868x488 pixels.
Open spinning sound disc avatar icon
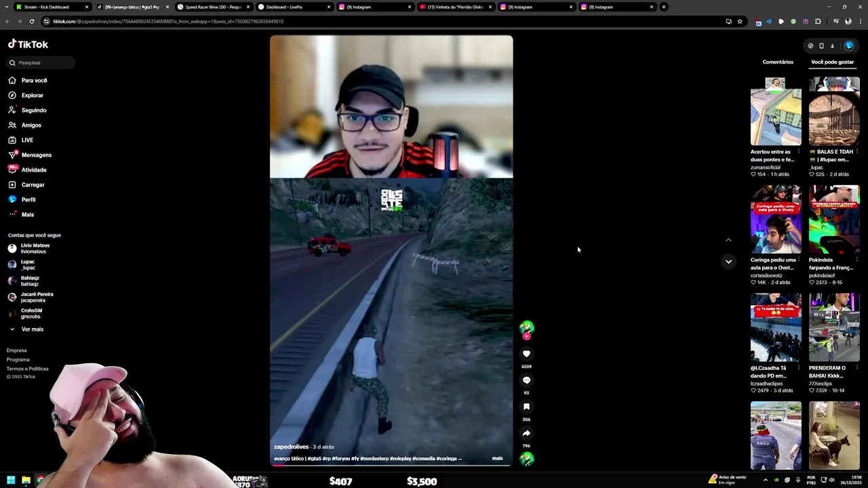pos(526,459)
